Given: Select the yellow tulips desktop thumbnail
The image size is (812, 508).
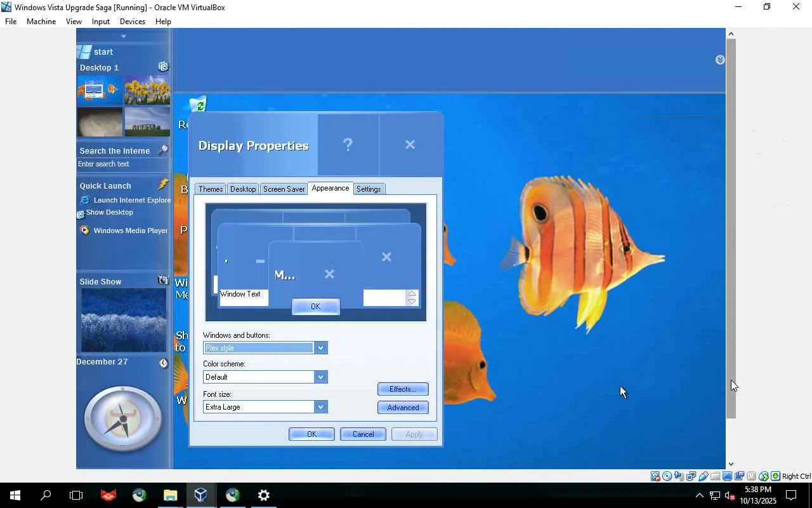Looking at the screenshot, I should tap(147, 90).
